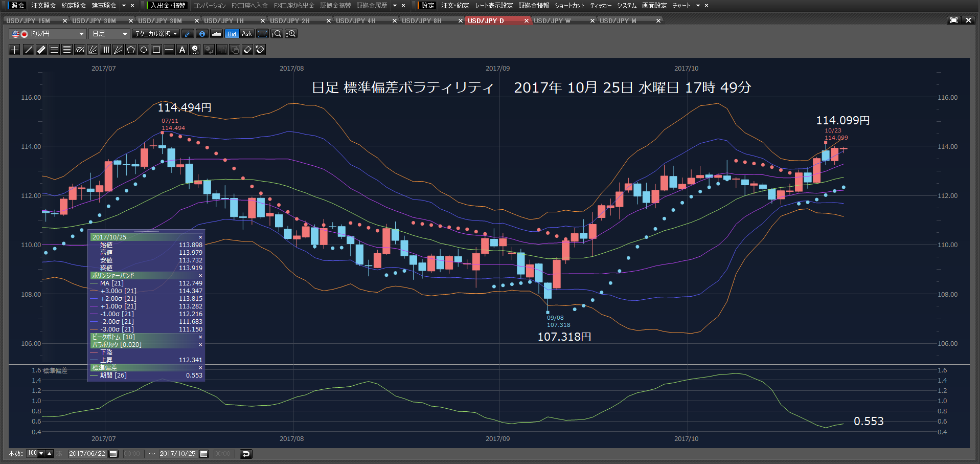Click the erase-all drawings icon
This screenshot has height=464, width=980.
(260, 50)
